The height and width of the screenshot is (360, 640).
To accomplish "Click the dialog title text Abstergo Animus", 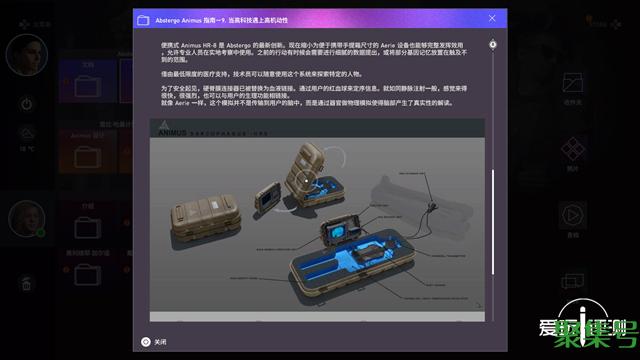I will pyautogui.click(x=176, y=20).
